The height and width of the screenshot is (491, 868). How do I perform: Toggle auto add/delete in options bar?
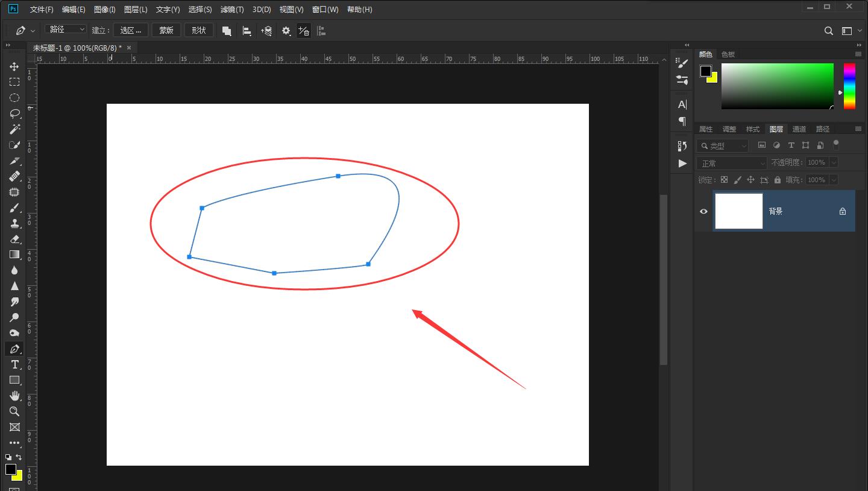pyautogui.click(x=304, y=31)
